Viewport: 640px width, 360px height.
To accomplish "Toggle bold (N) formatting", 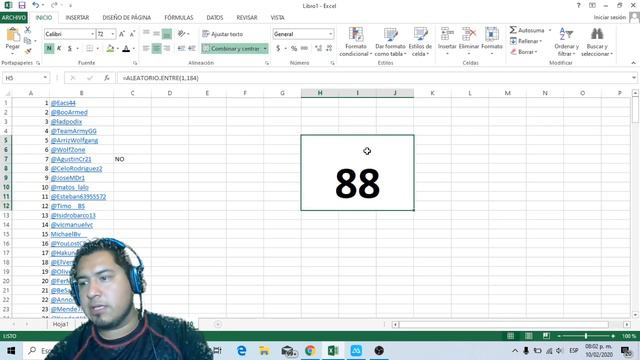I will point(49,49).
